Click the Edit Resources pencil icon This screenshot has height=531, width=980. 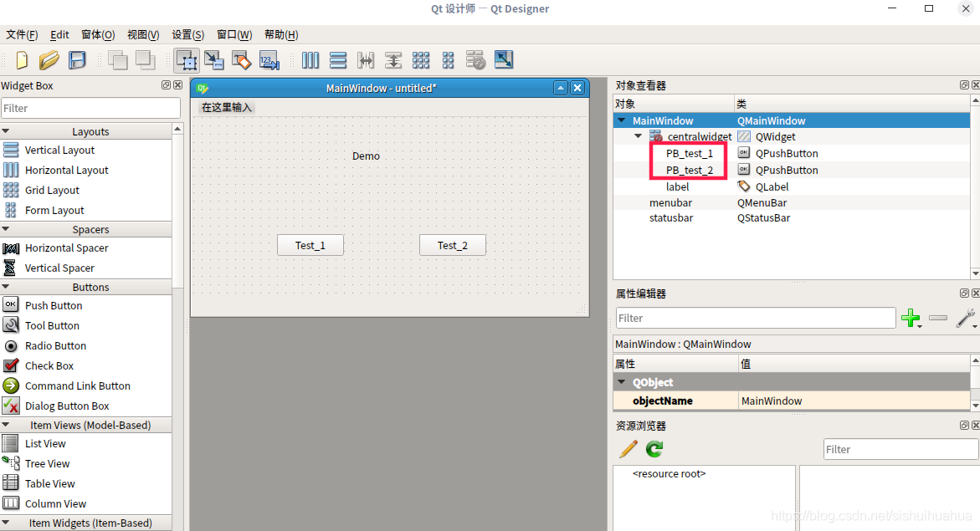click(x=629, y=448)
